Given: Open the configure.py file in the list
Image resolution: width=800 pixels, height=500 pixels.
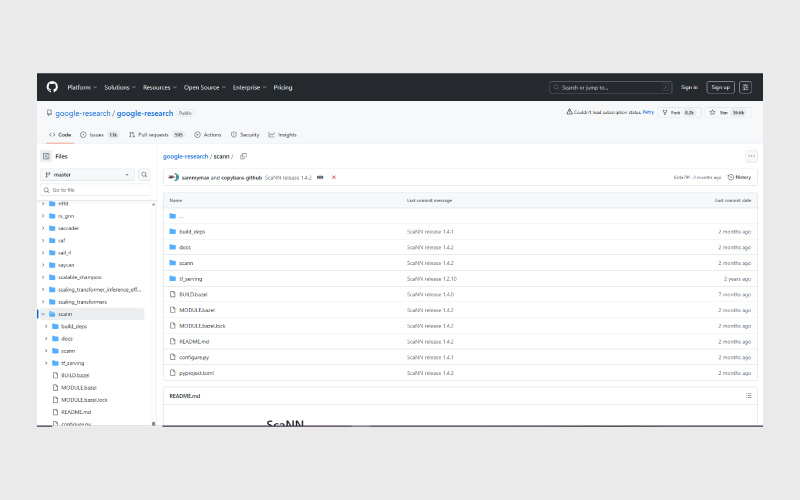Looking at the screenshot, I should pos(193,357).
